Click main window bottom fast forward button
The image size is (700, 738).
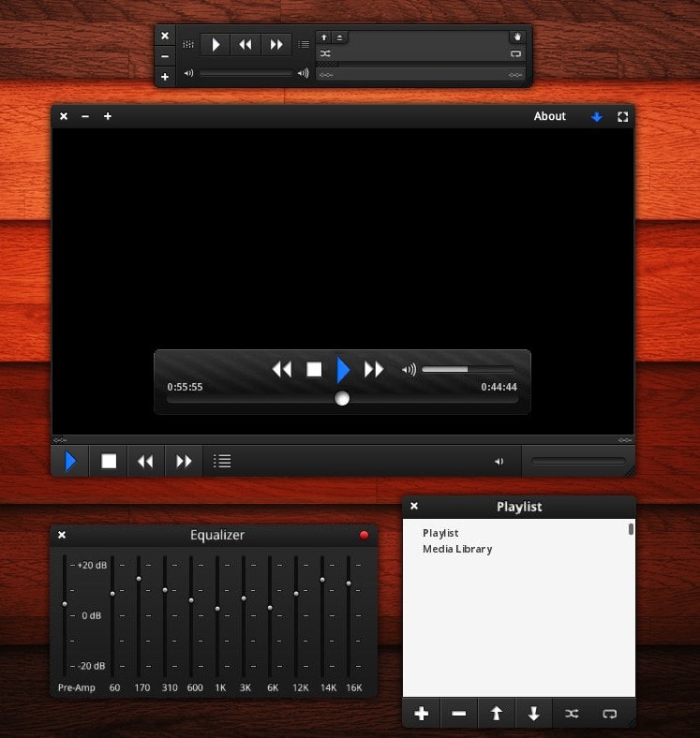pyautogui.click(x=184, y=461)
